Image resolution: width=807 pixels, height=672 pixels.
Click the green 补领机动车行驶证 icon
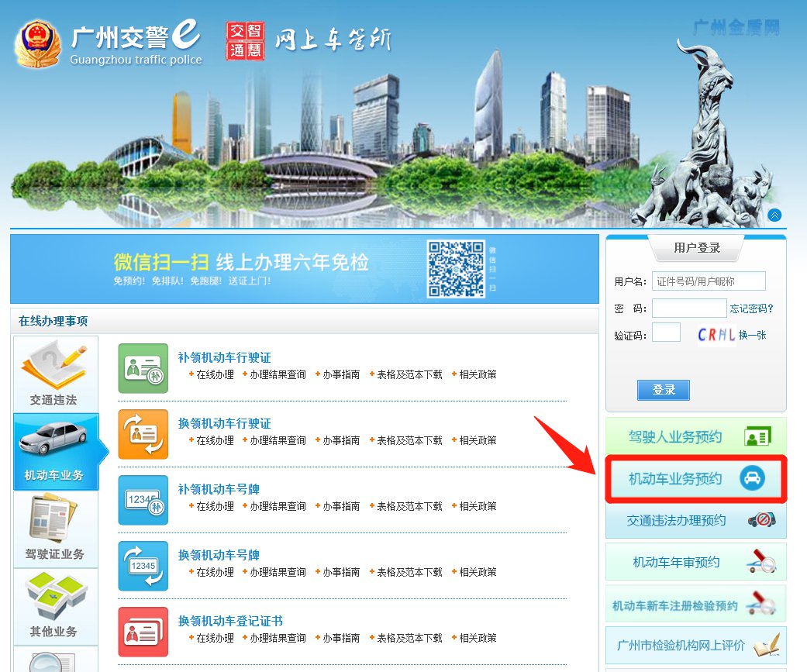(x=143, y=368)
